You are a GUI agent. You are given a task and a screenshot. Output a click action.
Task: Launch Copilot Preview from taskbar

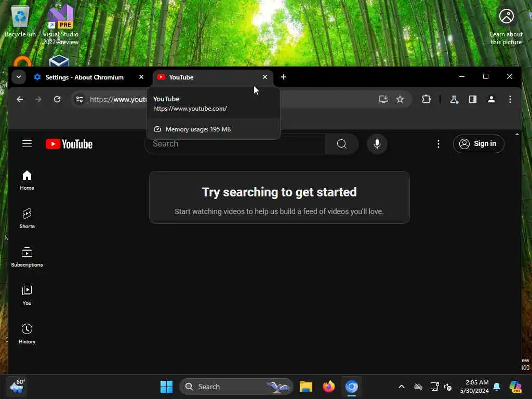click(515, 387)
